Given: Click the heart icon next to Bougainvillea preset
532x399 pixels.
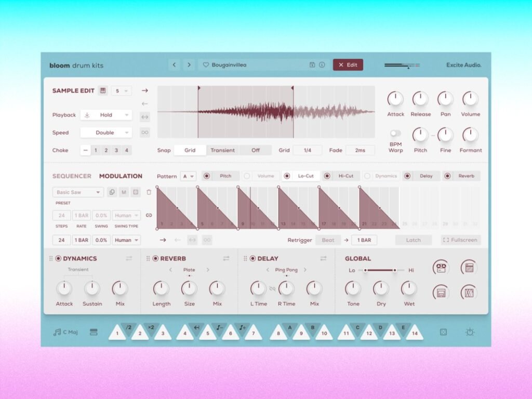Looking at the screenshot, I should (207, 64).
